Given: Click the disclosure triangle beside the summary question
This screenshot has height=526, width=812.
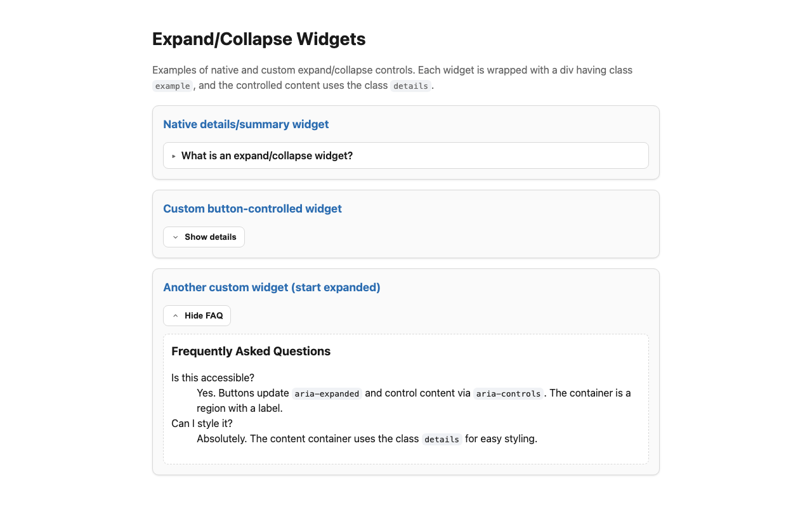Looking at the screenshot, I should (x=173, y=155).
